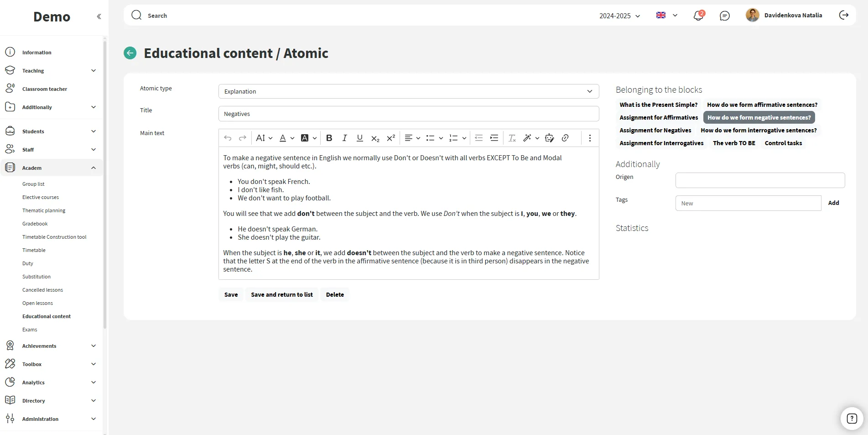Viewport: 868px width, 435px height.
Task: Open Thematic planning in sidebar
Action: coord(44,210)
